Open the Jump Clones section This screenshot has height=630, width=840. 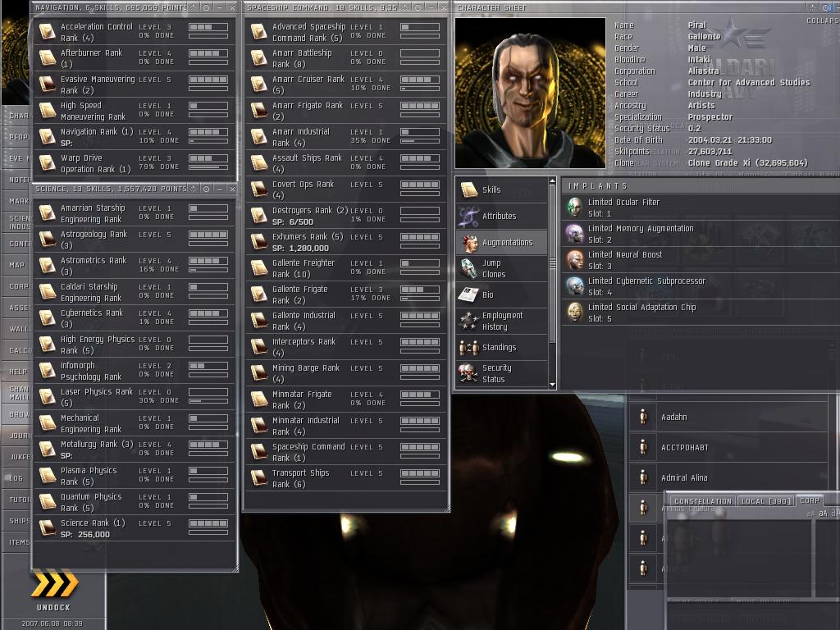pos(501,268)
